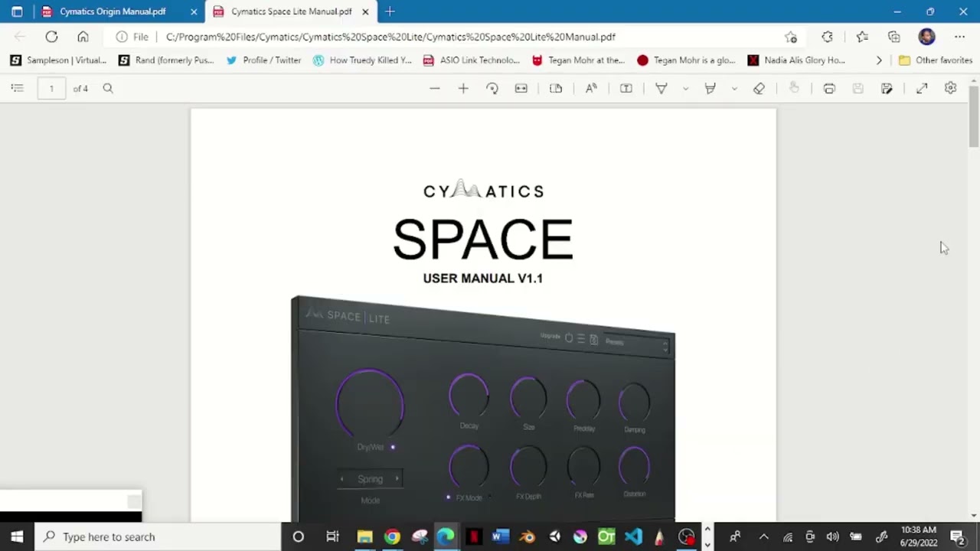Open the Other favorites folder
980x551 pixels.
tap(936, 60)
